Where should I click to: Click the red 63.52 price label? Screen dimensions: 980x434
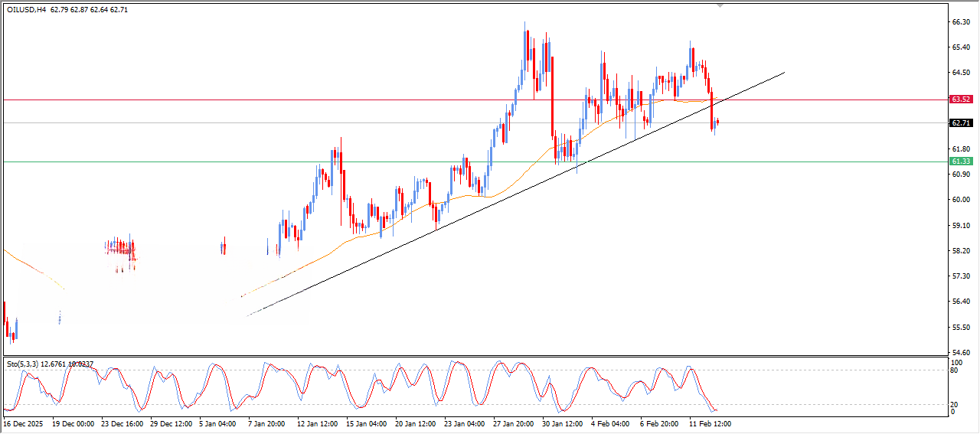(x=961, y=100)
